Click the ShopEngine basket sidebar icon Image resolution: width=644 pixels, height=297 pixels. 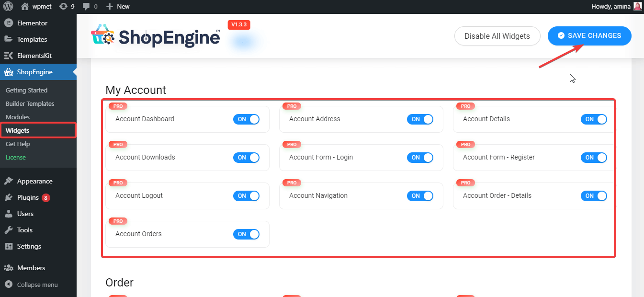point(9,72)
